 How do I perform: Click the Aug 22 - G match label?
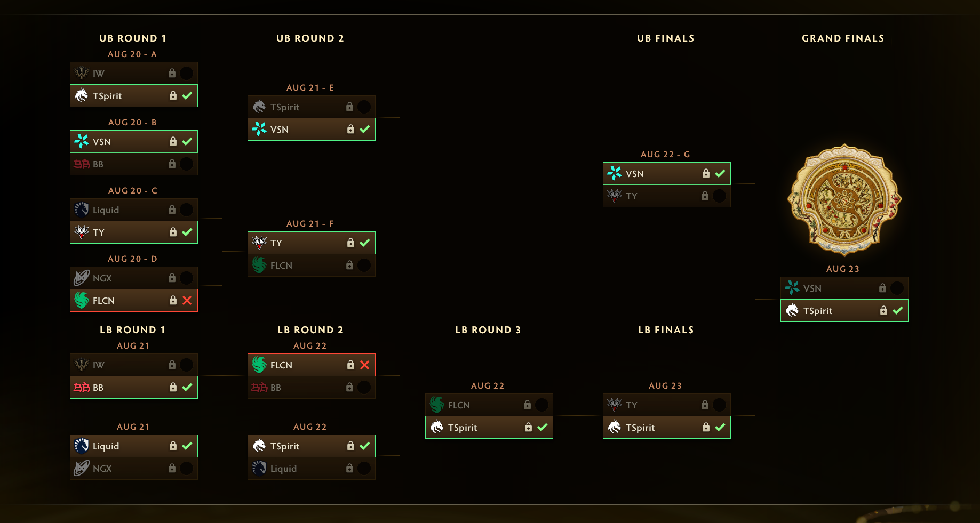(x=665, y=154)
